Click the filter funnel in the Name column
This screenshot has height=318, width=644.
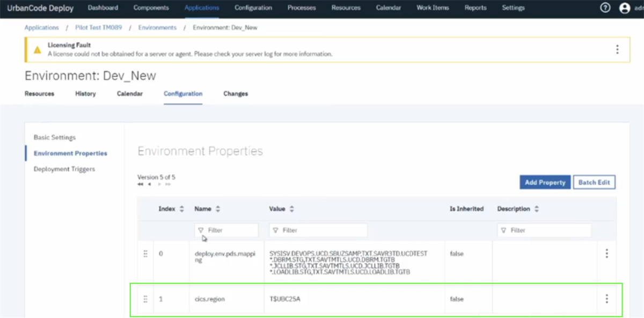pyautogui.click(x=200, y=230)
